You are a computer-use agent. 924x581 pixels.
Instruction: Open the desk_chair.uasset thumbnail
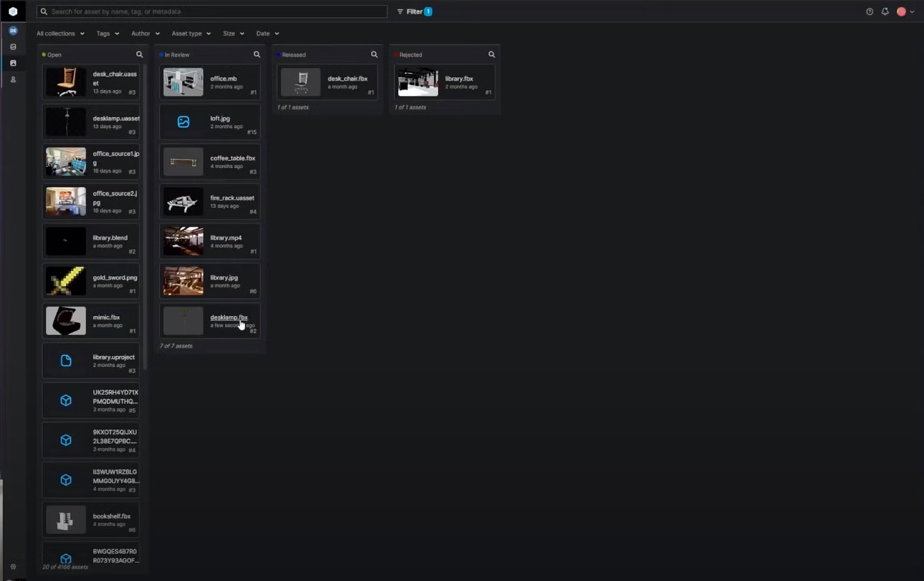point(66,82)
